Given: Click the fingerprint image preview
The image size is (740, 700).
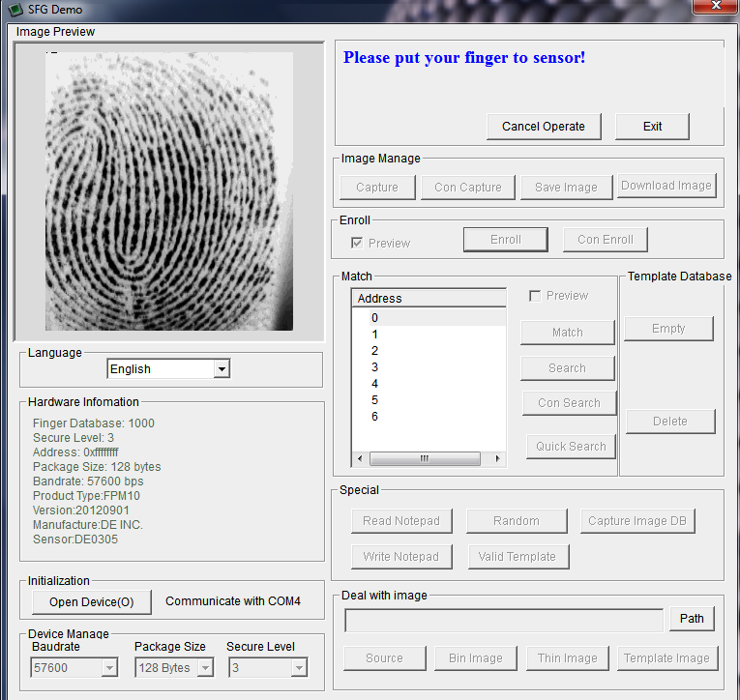Looking at the screenshot, I should point(169,191).
